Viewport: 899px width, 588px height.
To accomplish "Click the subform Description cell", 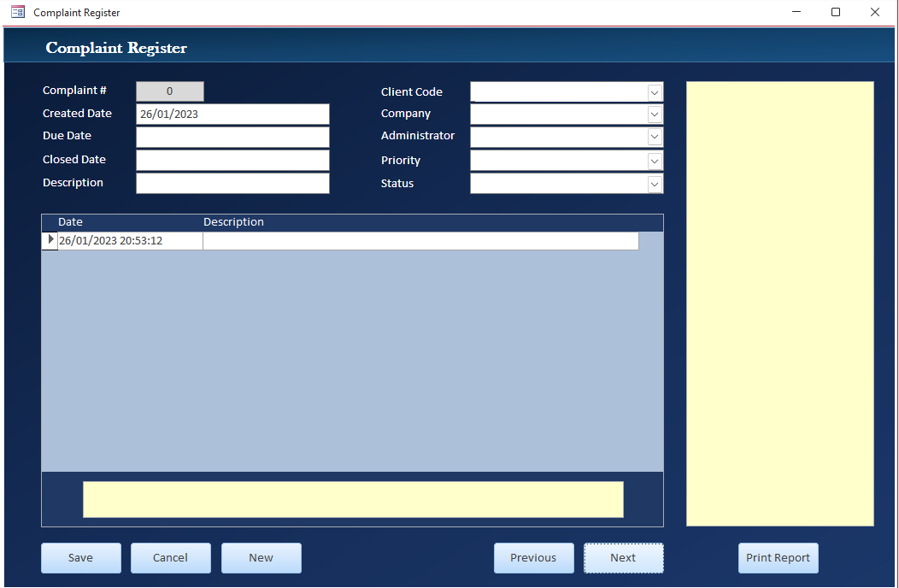I will (420, 241).
